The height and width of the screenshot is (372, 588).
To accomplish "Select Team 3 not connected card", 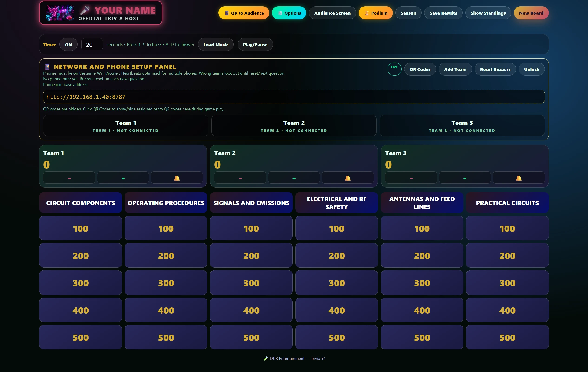I will point(462,126).
